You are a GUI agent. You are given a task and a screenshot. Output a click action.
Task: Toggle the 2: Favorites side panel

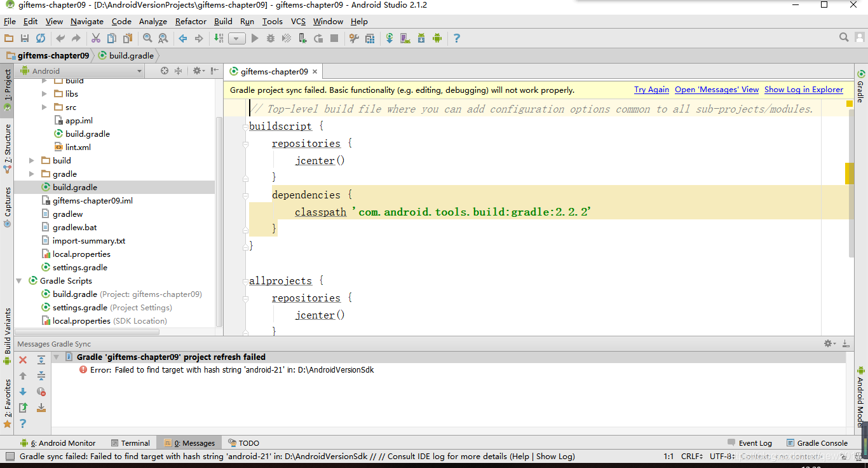pos(8,403)
